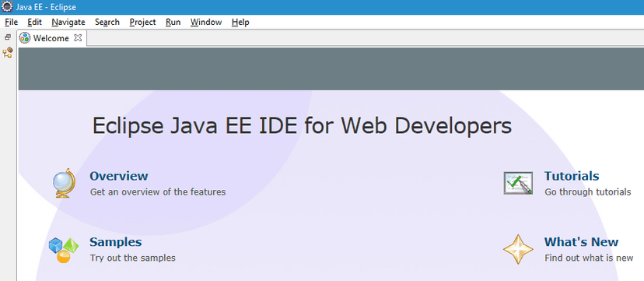Click the 'Eclipse Java EE IDE for Web Developers' heading

coord(303,125)
